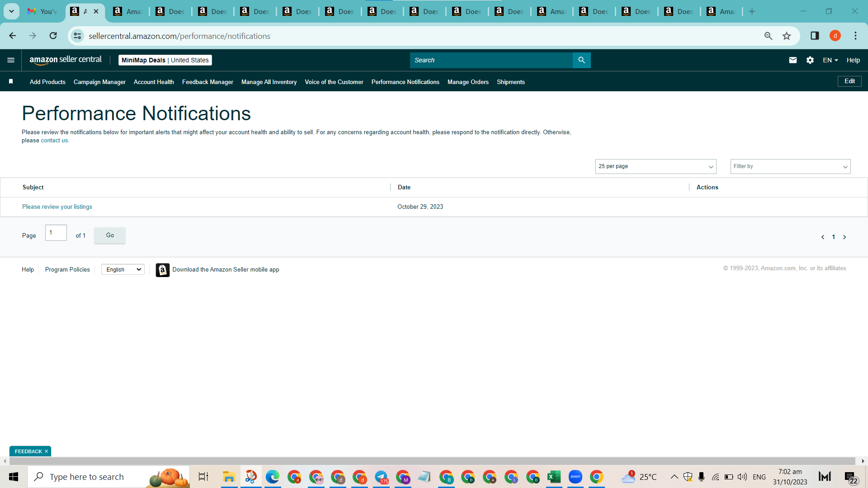
Task: Open Windows Start menu
Action: coord(14,477)
